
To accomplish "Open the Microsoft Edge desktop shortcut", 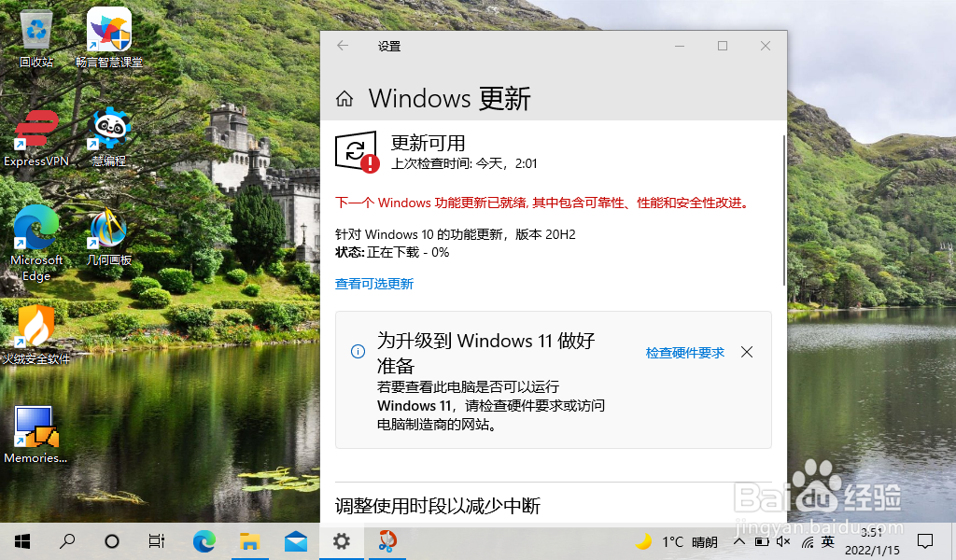I will [36, 244].
